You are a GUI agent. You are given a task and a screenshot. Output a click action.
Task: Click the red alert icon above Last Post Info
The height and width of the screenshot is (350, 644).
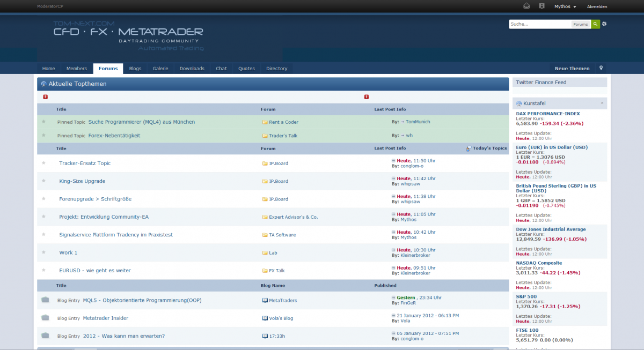(x=367, y=97)
